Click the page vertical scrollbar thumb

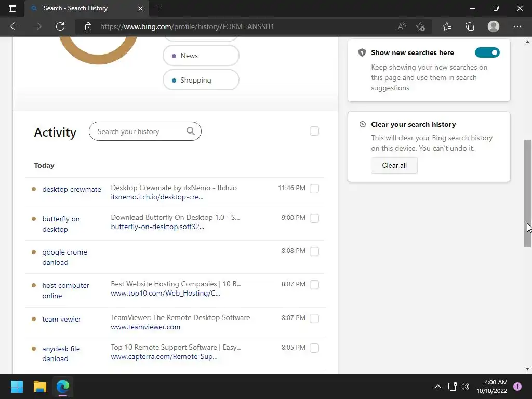point(527,193)
